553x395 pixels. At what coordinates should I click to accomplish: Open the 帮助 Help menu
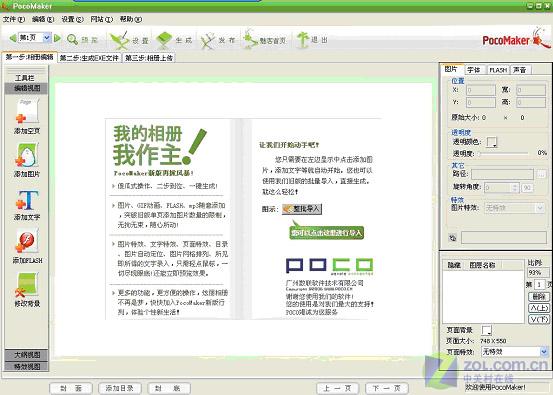130,19
